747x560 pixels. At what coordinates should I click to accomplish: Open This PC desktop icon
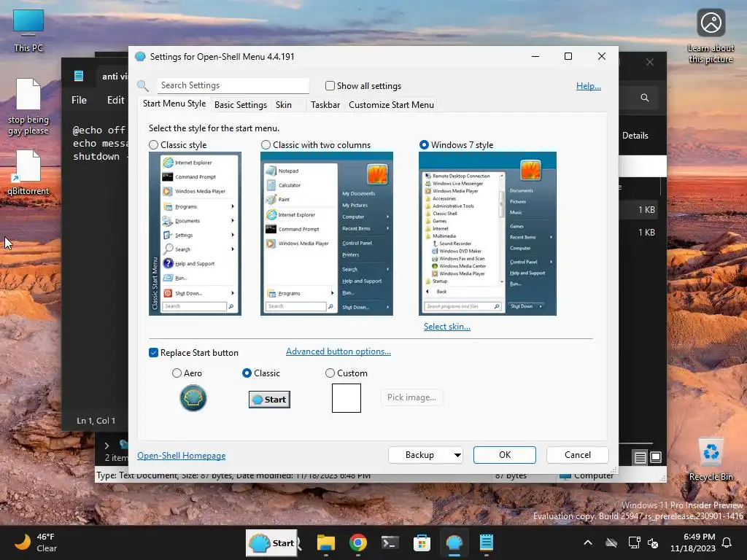pyautogui.click(x=28, y=31)
